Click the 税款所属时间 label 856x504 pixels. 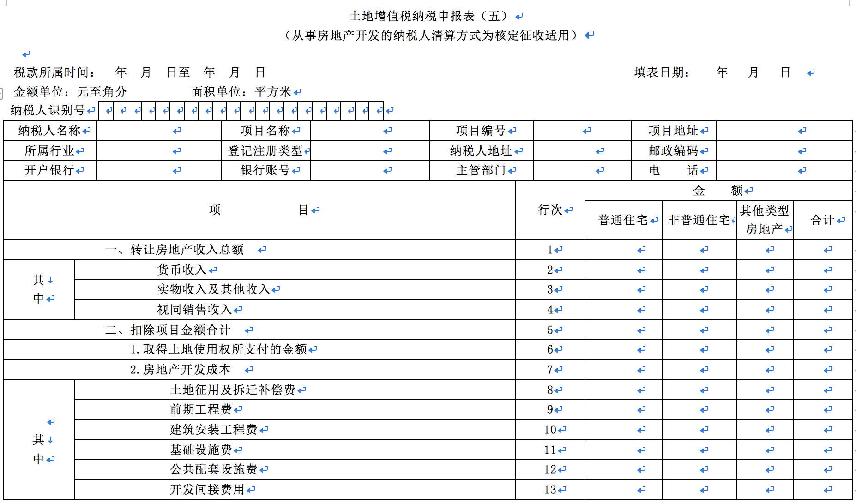[54, 72]
